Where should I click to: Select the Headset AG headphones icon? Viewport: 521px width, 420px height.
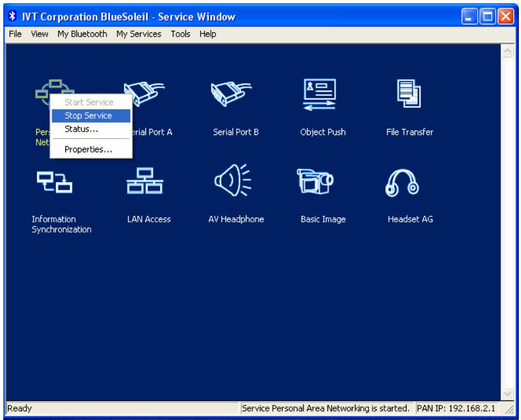pyautogui.click(x=402, y=182)
